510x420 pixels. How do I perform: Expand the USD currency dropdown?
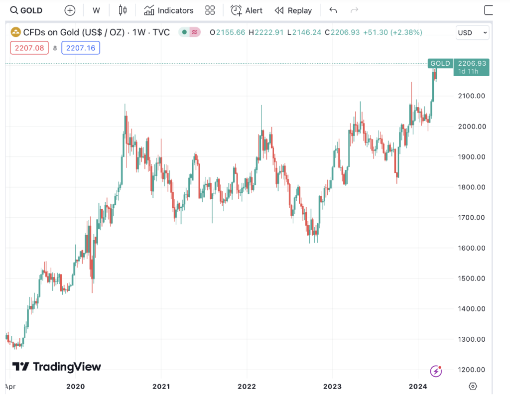(x=472, y=33)
